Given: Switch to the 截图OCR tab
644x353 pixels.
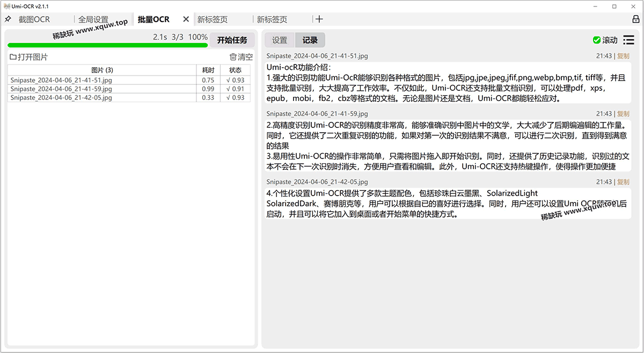Looking at the screenshot, I should point(34,19).
